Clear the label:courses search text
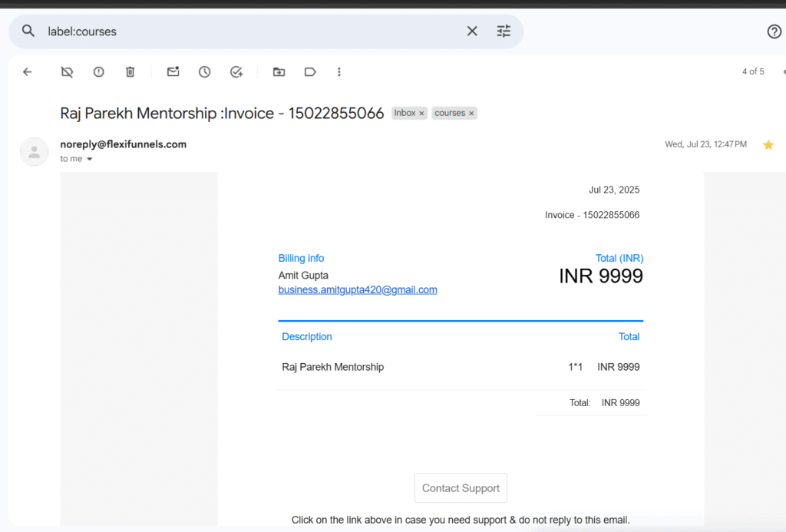The width and height of the screenshot is (786, 532). 472,31
